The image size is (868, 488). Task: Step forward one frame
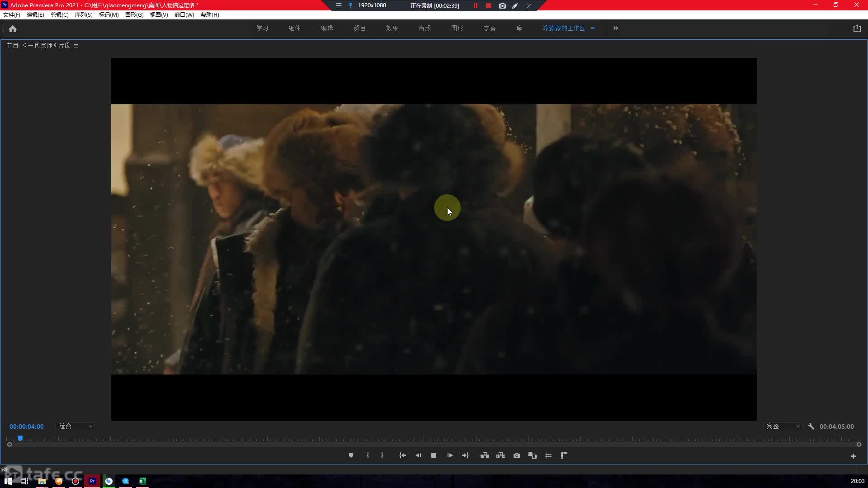[450, 455]
